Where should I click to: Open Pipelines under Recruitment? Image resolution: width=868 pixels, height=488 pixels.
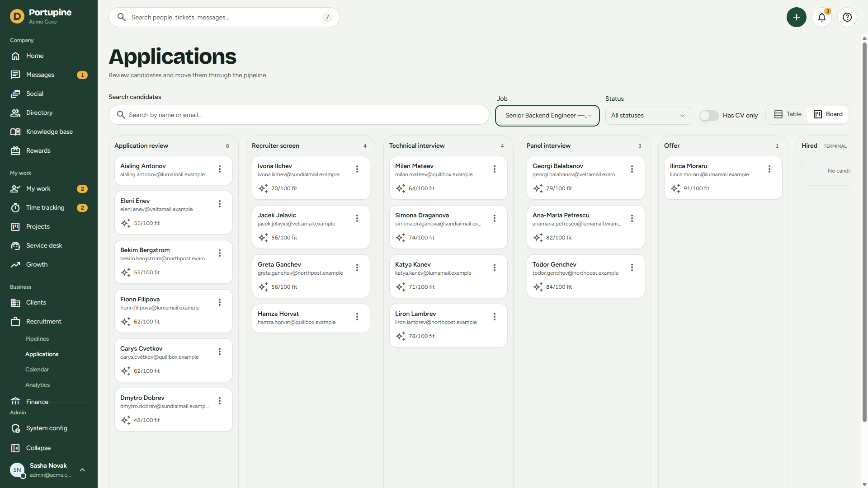[x=37, y=338]
